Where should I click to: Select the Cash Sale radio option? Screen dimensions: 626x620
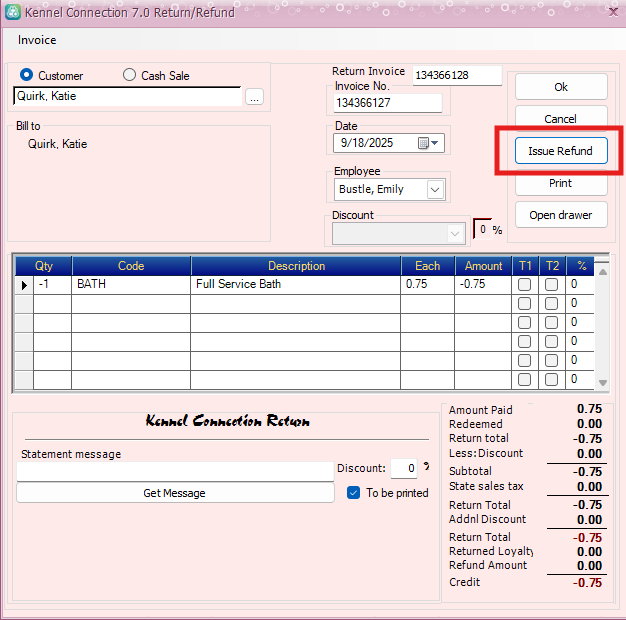129,76
